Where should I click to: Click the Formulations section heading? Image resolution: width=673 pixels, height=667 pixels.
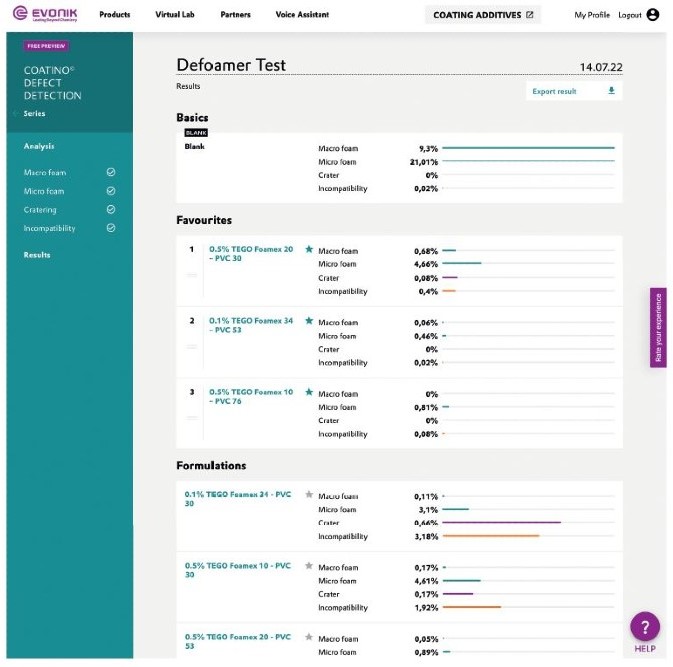[211, 466]
